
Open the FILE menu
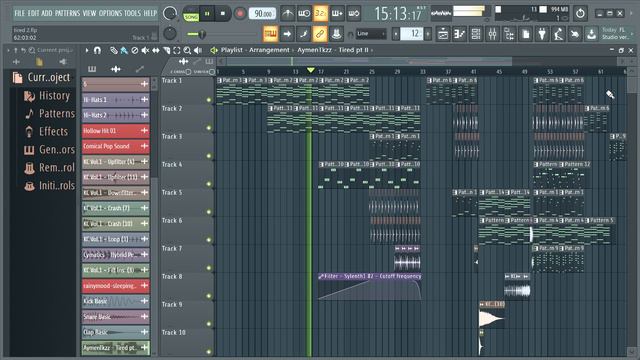20,13
